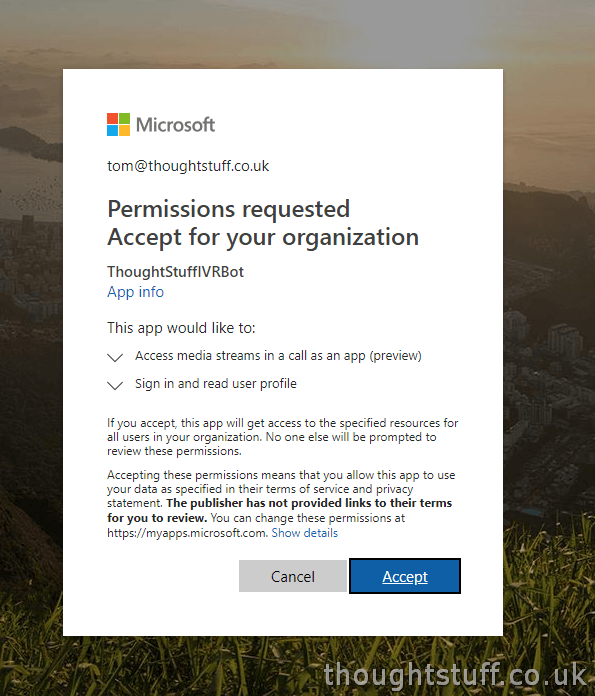Click the 'If you accept' explanation paragraph

pyautogui.click(x=282, y=437)
